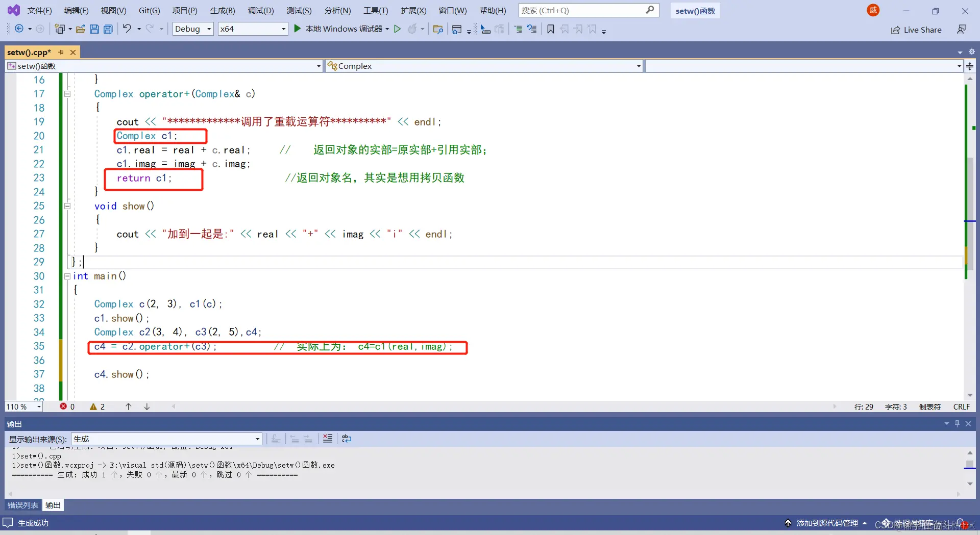This screenshot has width=980, height=535.
Task: Open the debugger target dropdown arrow
Action: click(387, 29)
